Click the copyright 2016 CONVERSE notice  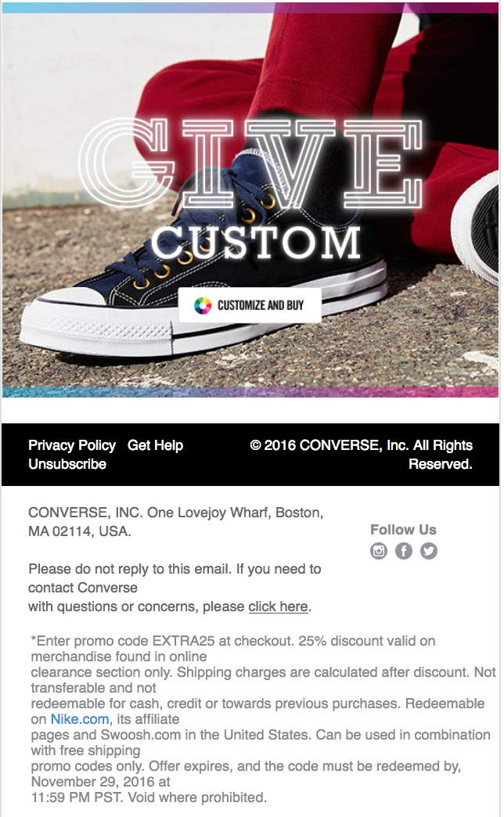pyautogui.click(x=362, y=455)
